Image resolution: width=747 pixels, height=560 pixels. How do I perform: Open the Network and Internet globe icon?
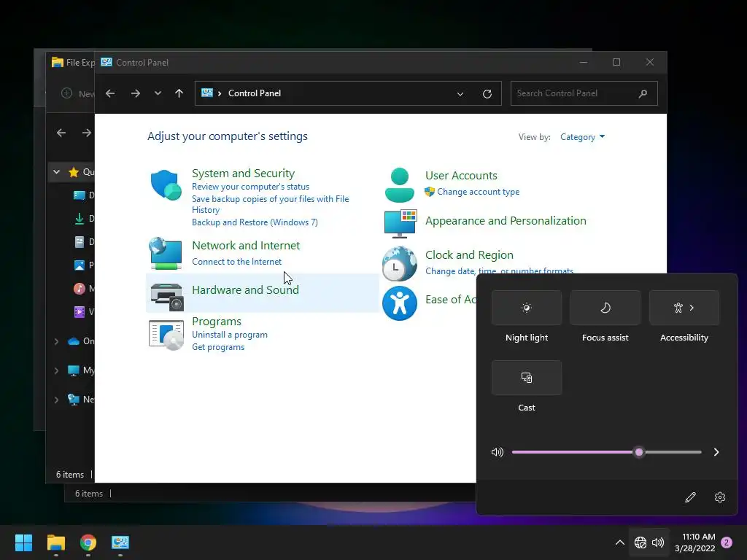point(166,253)
